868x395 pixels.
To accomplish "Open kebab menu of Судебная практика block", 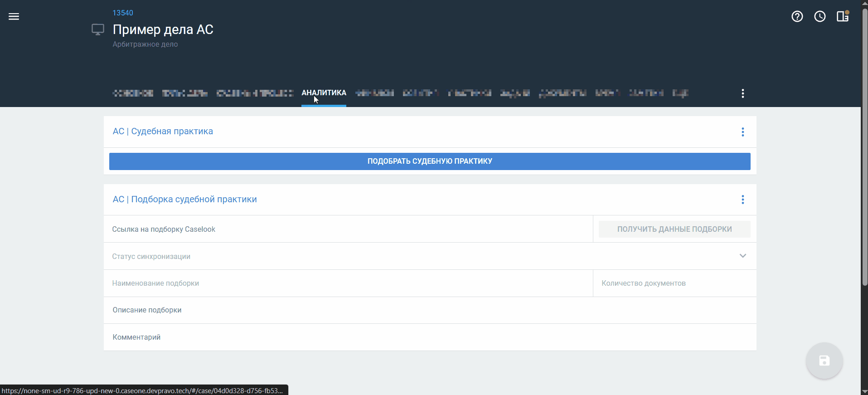I will tap(742, 132).
